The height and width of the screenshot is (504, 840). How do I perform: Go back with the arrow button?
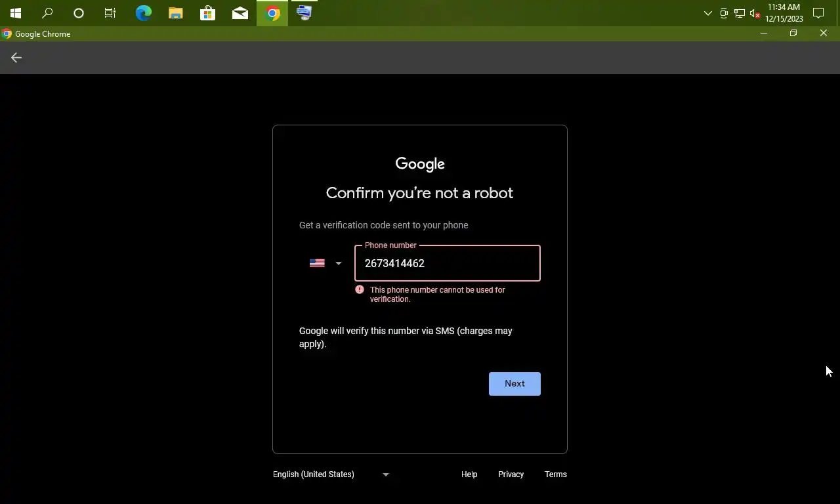[16, 58]
